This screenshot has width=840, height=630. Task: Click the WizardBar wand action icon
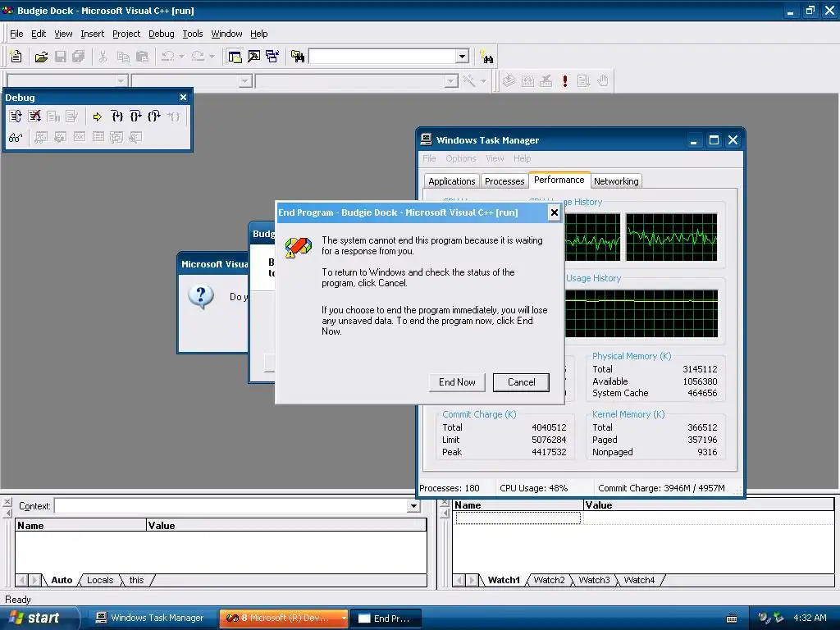point(469,81)
